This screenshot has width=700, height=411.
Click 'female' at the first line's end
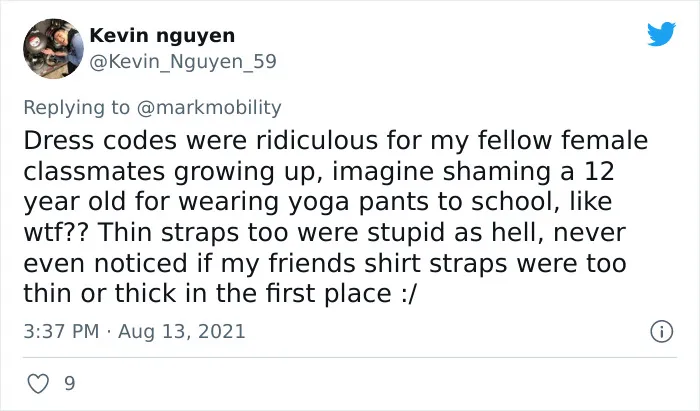(x=604, y=140)
